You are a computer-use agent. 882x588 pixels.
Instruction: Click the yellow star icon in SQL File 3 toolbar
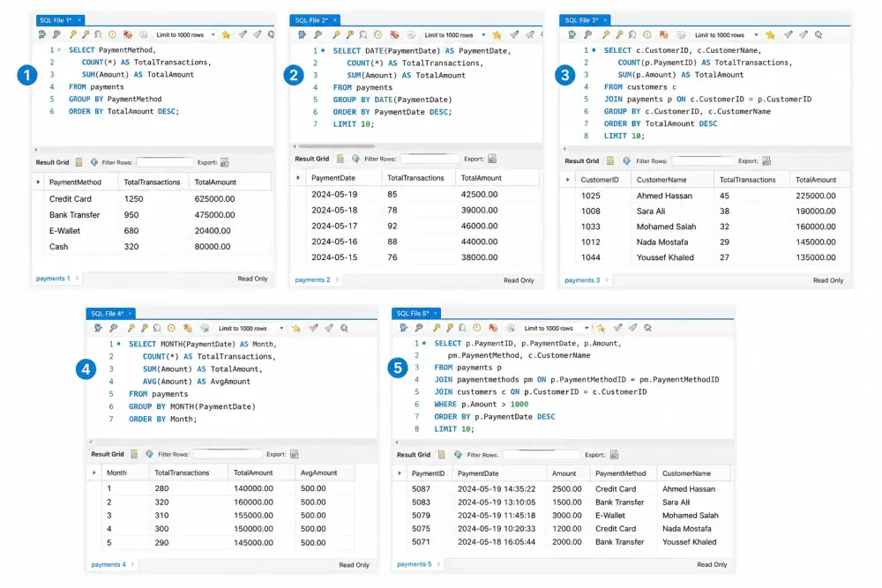pyautogui.click(x=771, y=35)
